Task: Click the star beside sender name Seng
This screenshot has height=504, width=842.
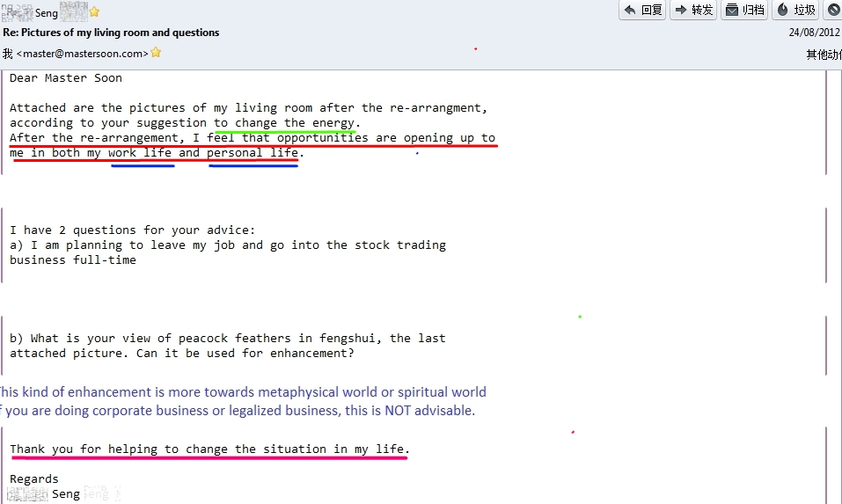Action: point(94,12)
